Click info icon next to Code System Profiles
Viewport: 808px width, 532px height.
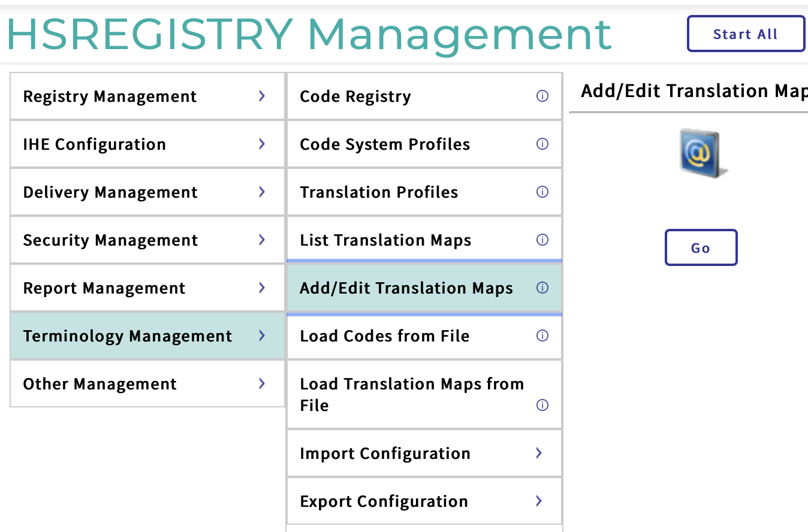[542, 144]
